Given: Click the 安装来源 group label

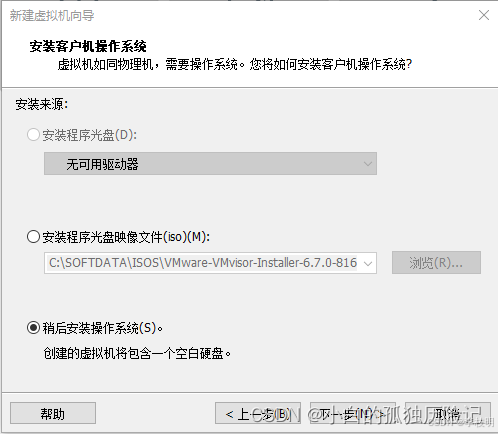Looking at the screenshot, I should pos(42,104).
